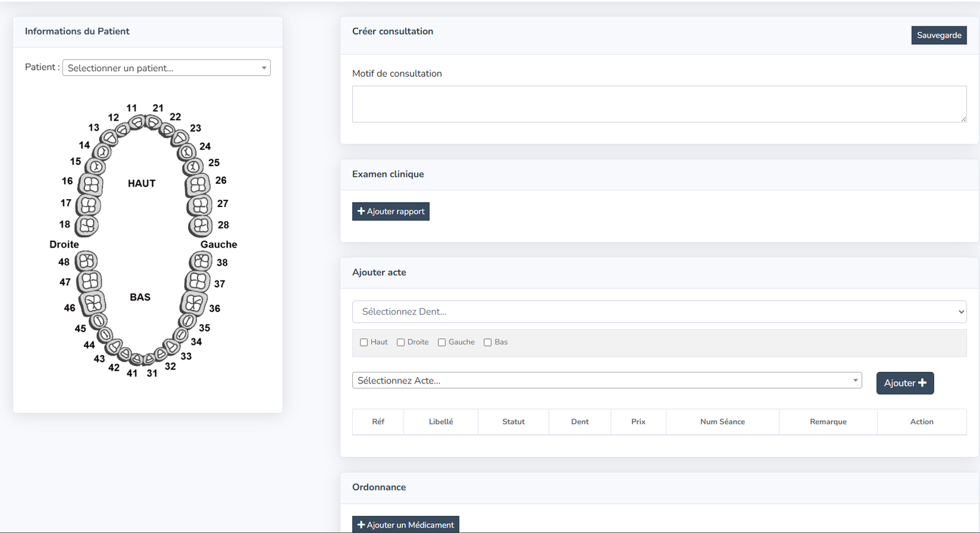This screenshot has width=980, height=533.
Task: Select tooth 37 molar icon
Action: pos(197,281)
